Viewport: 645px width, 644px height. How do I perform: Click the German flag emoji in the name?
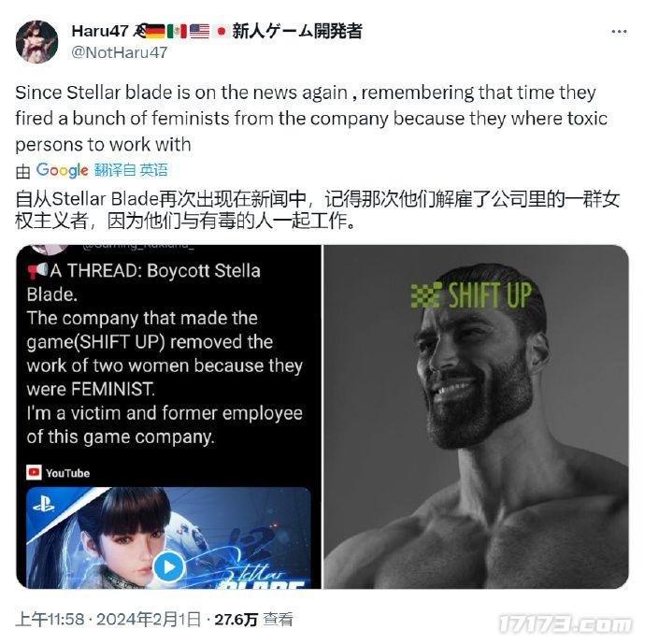pyautogui.click(x=155, y=31)
